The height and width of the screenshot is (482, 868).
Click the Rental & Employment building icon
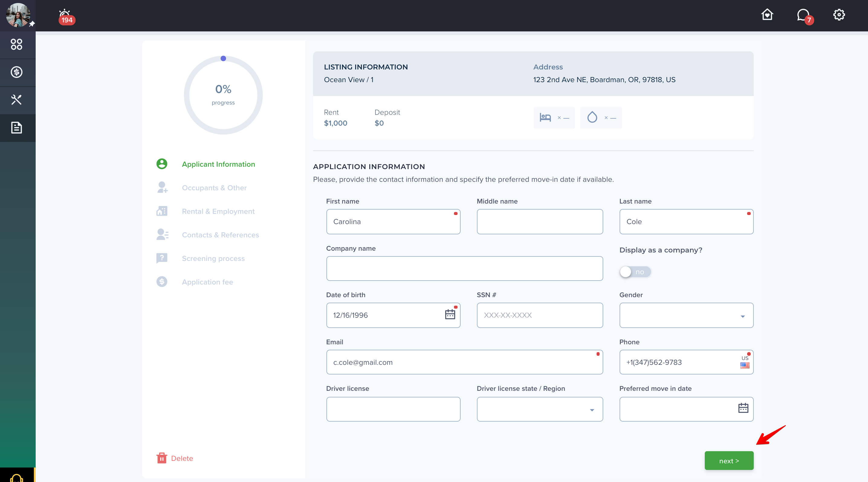[x=162, y=211]
